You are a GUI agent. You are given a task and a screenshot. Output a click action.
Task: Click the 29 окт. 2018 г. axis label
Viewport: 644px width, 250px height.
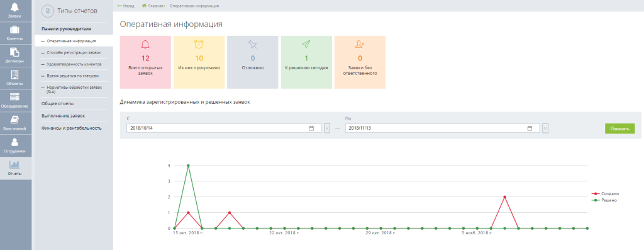coord(381,233)
